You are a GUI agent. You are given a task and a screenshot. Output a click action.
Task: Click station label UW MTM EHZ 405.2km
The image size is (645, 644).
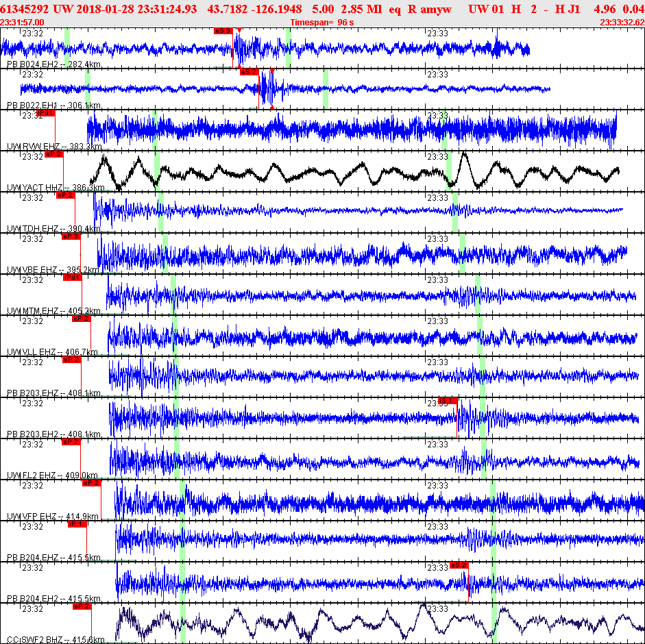[53, 311]
